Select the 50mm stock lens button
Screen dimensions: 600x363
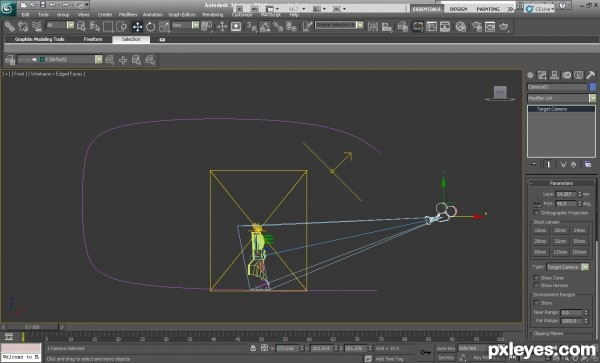pos(579,241)
